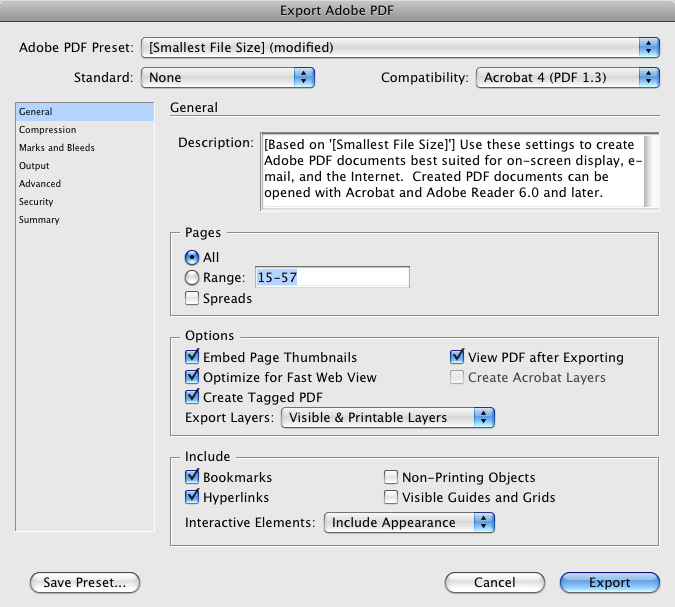Open the Adobe PDF Preset dropdown
This screenshot has width=675, height=607.
pos(400,47)
